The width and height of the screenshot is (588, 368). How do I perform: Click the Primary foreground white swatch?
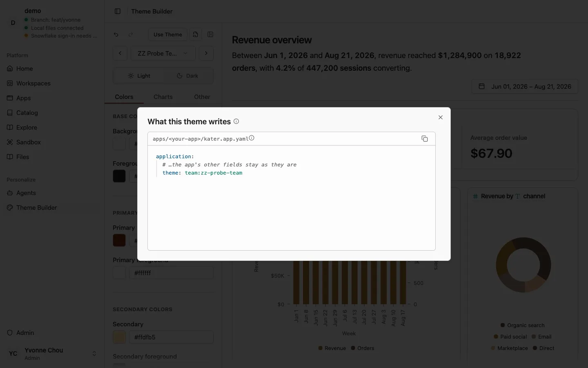[x=119, y=273]
